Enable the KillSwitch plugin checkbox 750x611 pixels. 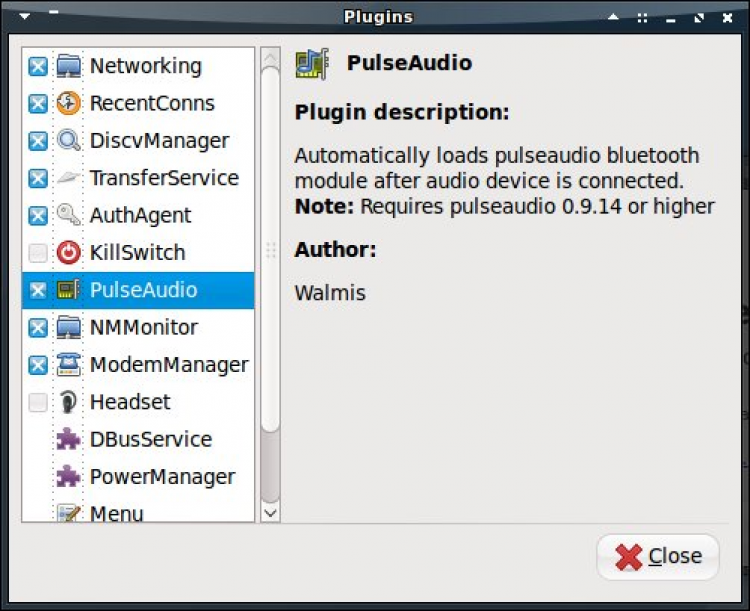(x=38, y=253)
